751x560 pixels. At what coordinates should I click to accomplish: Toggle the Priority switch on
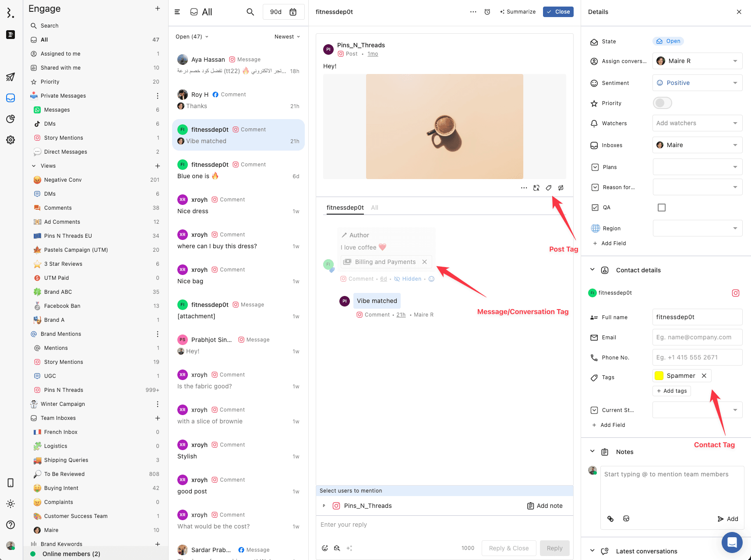coord(662,103)
